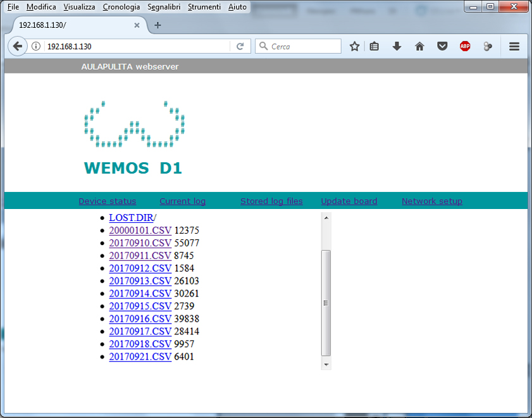The height and width of the screenshot is (418, 532).
Task: Open the 20170913.CSV log file
Action: [140, 281]
